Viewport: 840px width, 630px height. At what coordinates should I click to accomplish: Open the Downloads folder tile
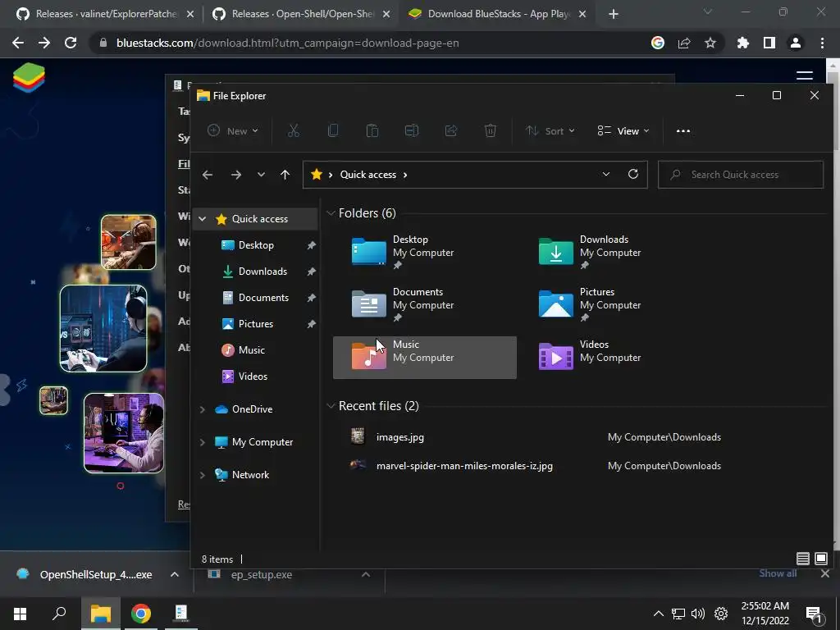pyautogui.click(x=611, y=252)
